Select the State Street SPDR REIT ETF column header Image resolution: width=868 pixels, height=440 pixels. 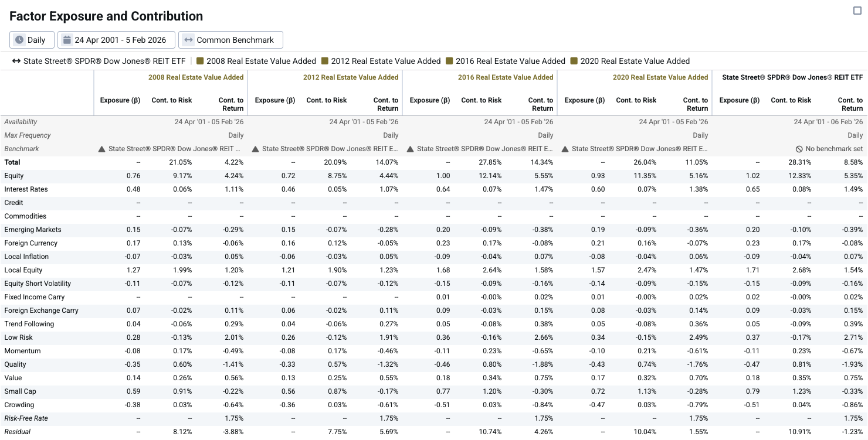coord(792,77)
